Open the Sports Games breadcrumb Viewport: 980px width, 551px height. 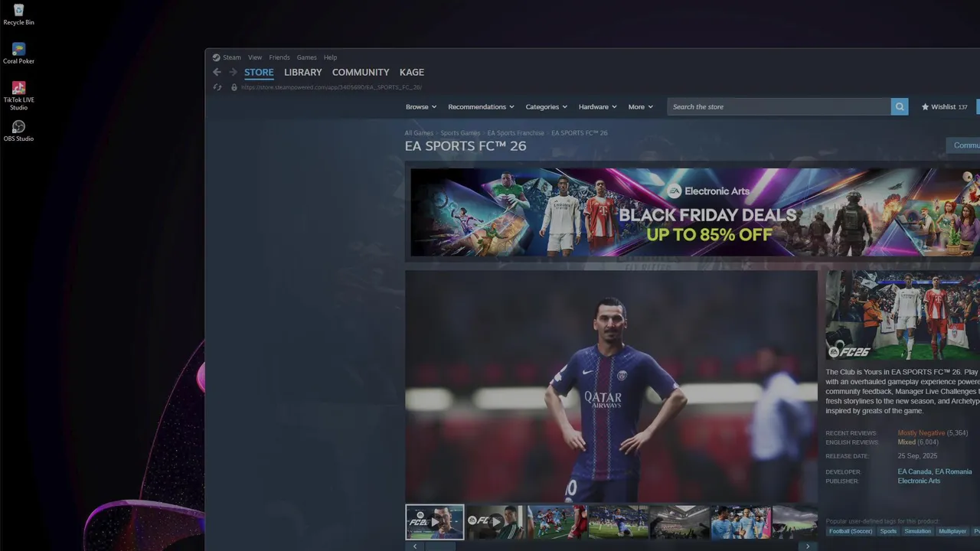pos(460,133)
